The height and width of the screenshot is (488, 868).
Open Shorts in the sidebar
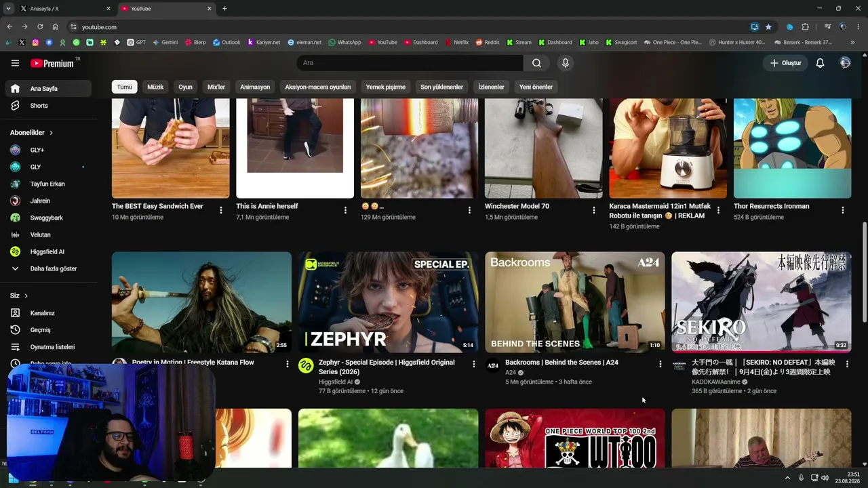48,106
